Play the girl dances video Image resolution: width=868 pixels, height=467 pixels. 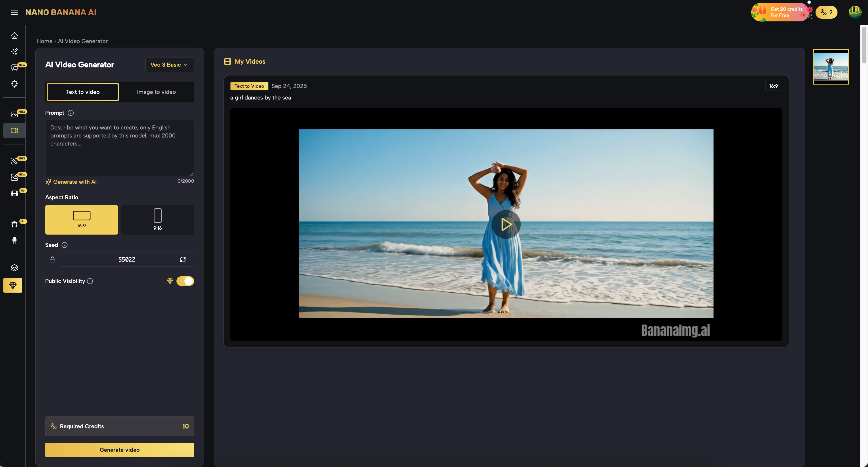click(x=506, y=225)
